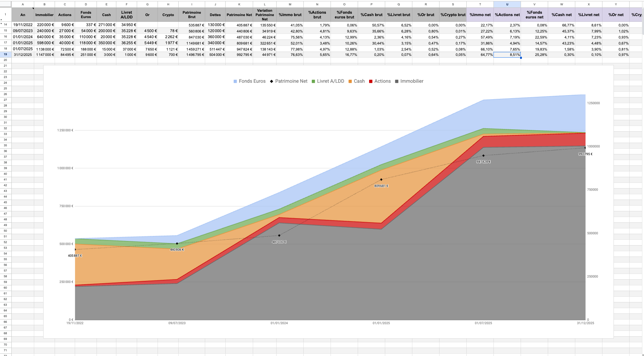Click the %Immo net header cell
The height and width of the screenshot is (356, 644).
pos(480,15)
